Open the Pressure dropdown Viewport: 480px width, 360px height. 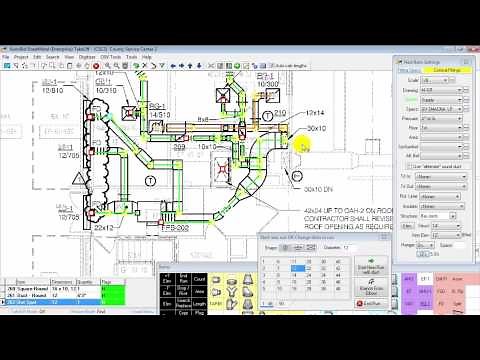[441, 118]
